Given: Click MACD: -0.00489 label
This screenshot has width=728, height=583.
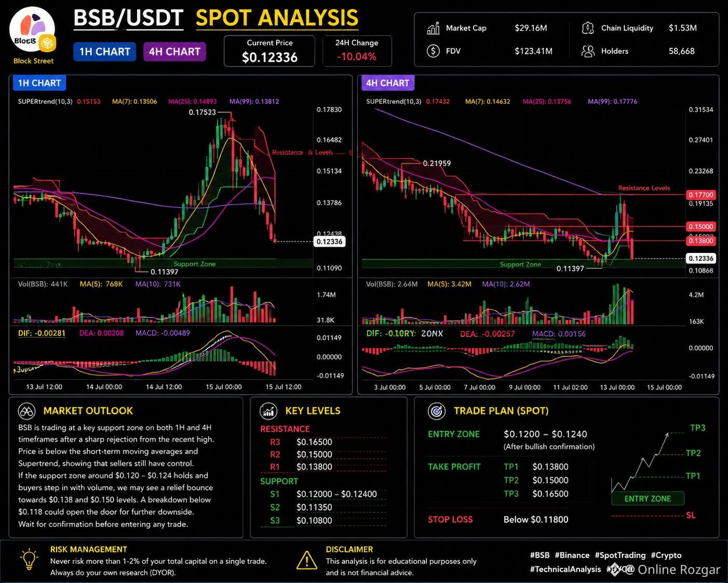Looking at the screenshot, I should pyautogui.click(x=163, y=333).
